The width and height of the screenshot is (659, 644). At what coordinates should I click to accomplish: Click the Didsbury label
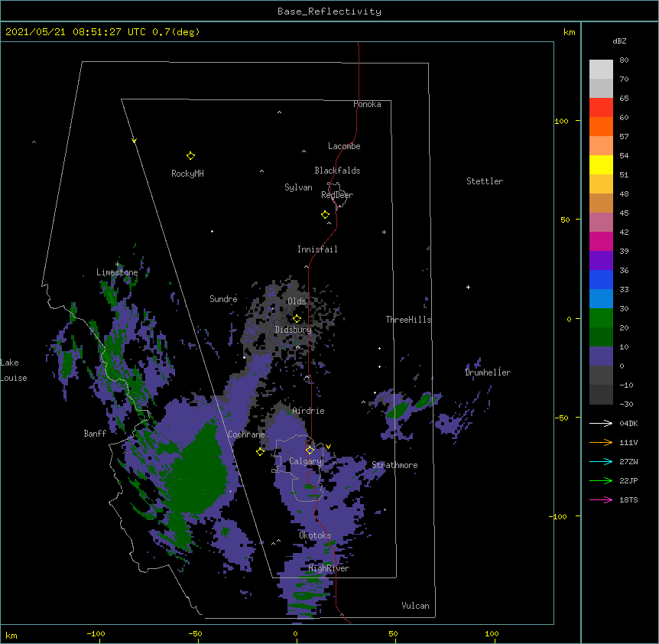coord(294,330)
